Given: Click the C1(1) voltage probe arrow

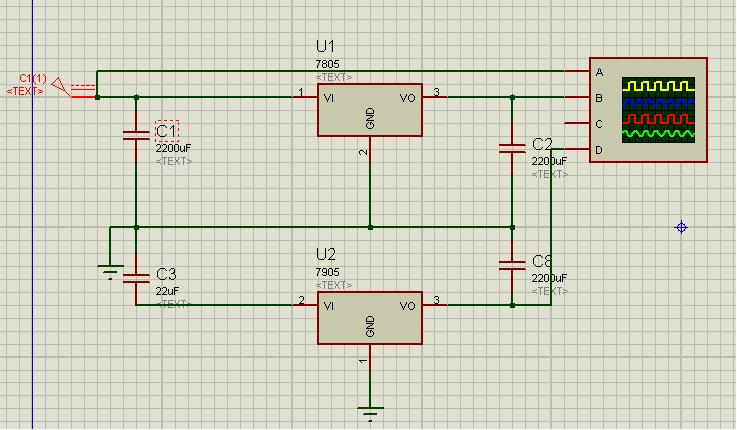Looking at the screenshot, I should (60, 86).
